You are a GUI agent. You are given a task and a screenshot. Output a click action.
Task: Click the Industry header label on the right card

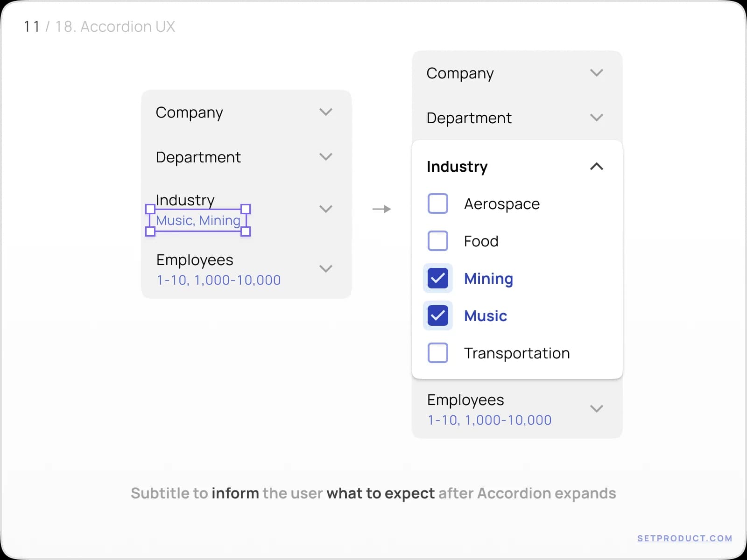pyautogui.click(x=457, y=167)
